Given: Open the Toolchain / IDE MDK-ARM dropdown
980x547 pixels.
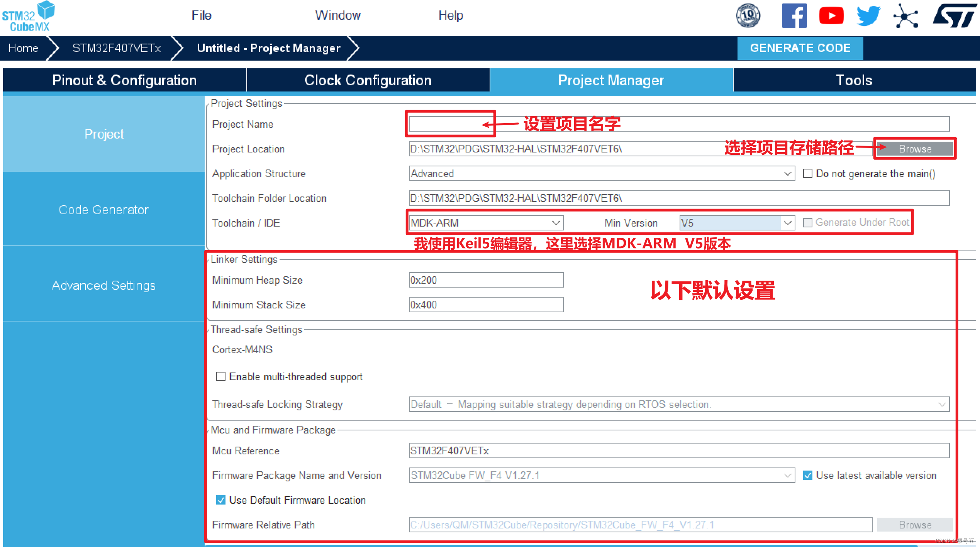Looking at the screenshot, I should pyautogui.click(x=556, y=223).
